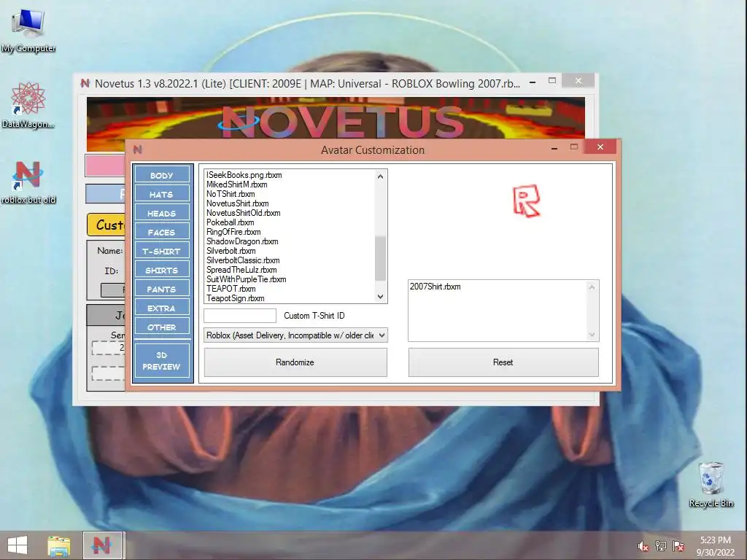This screenshot has width=747, height=560.
Task: Switch to the HATS tab
Action: pos(162,194)
